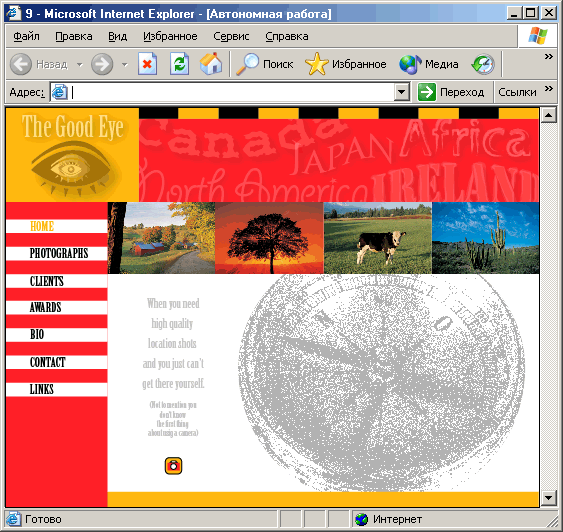
Task: Open the Media (Медиа) panel button
Action: click(429, 64)
